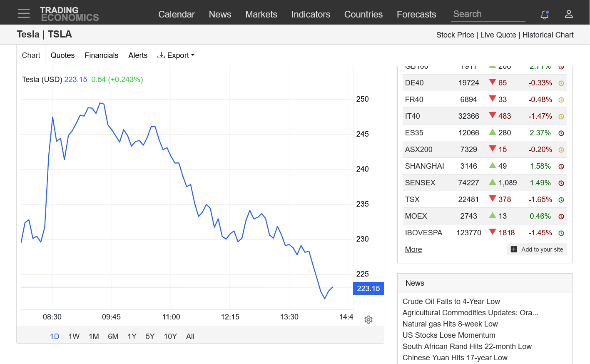This screenshot has height=364, width=590.
Task: Click the clock icon in FR40 row
Action: pos(561,100)
